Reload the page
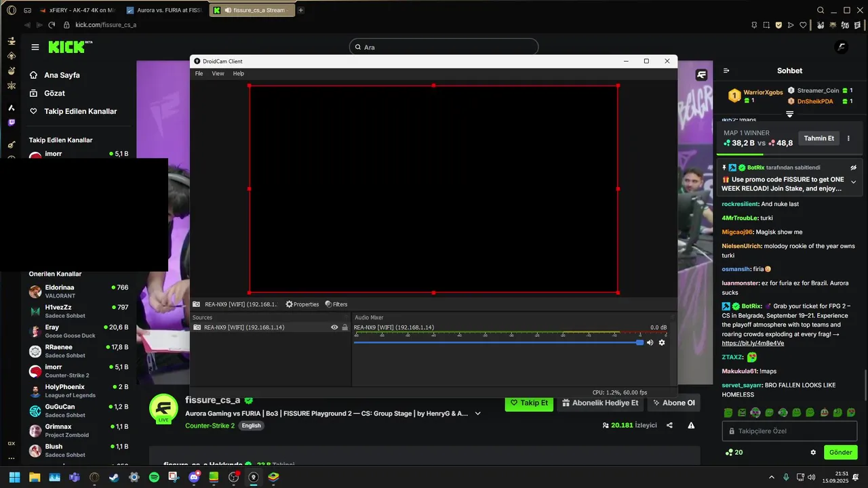 [52, 25]
